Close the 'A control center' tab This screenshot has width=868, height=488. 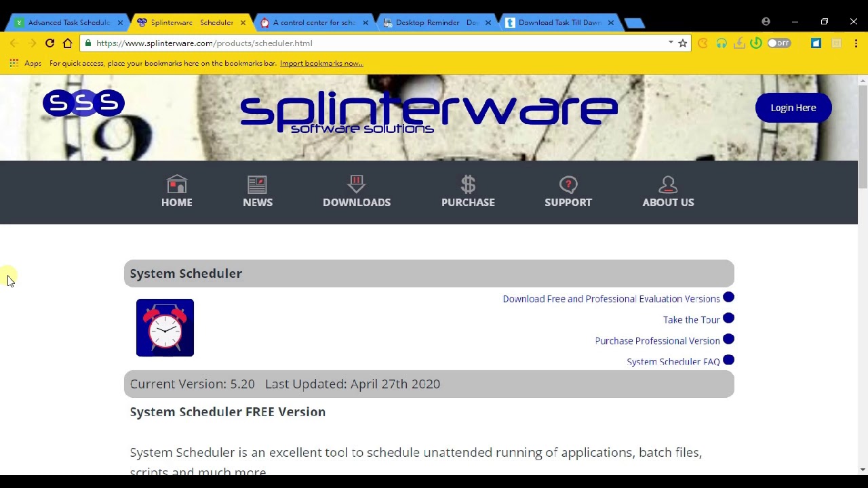[x=366, y=22]
